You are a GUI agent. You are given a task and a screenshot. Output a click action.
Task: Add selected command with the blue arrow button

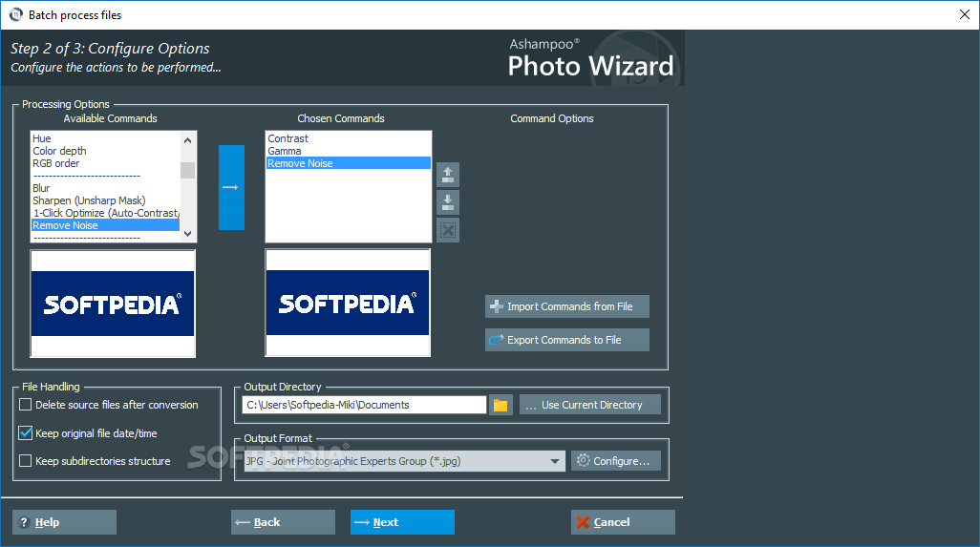pyautogui.click(x=231, y=187)
